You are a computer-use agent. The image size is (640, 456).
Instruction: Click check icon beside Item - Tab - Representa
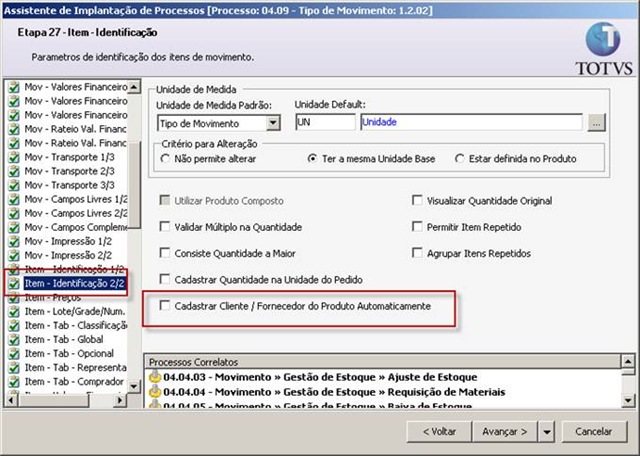[14, 368]
